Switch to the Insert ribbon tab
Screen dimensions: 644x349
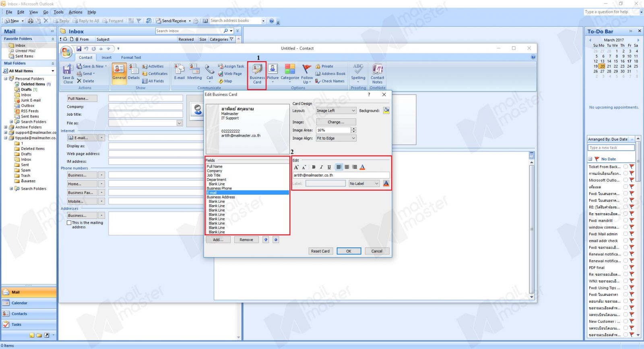click(x=106, y=58)
